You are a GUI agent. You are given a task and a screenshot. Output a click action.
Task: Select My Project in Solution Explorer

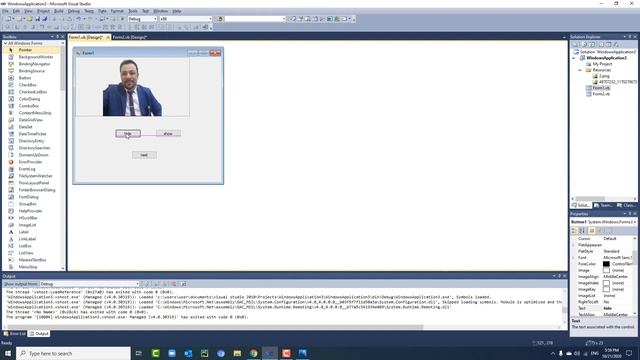(x=602, y=64)
